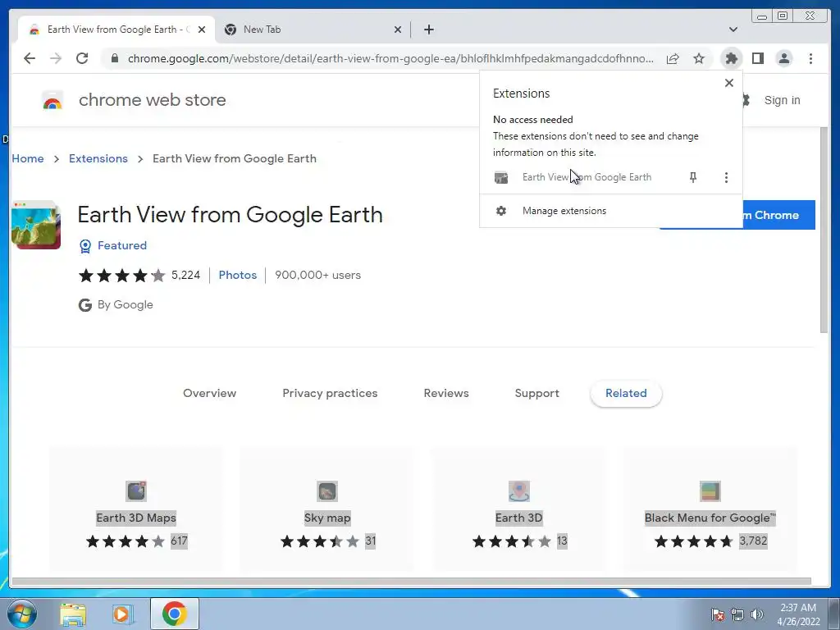Reload the page with the refresh icon
Screen dimensions: 840x630
click(82, 58)
